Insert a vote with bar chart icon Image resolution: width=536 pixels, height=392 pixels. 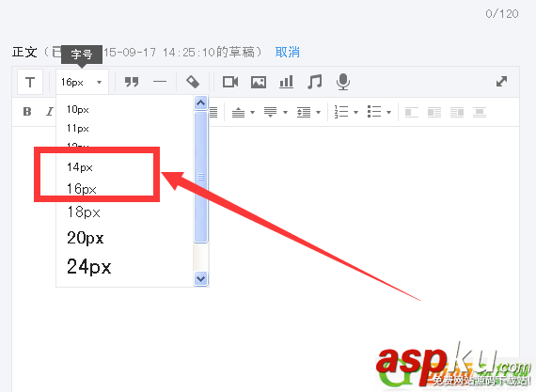click(x=287, y=82)
